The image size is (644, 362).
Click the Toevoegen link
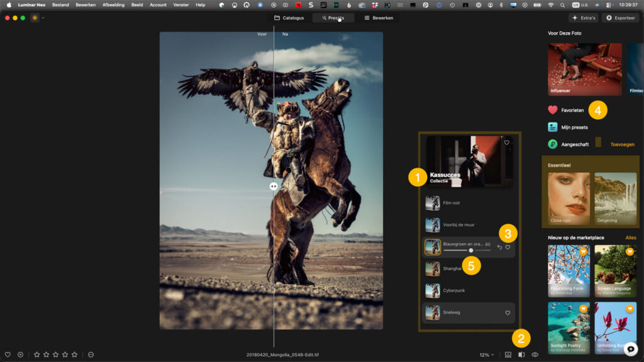pos(622,145)
